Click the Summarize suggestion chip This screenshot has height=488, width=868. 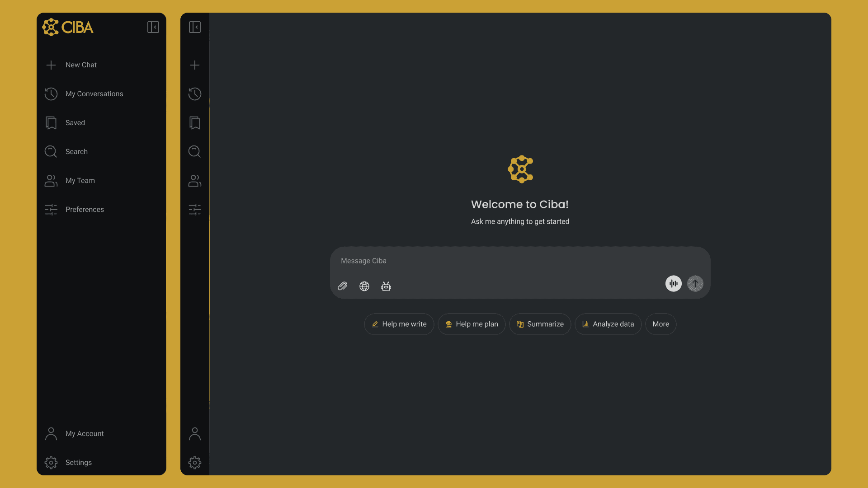coord(540,324)
